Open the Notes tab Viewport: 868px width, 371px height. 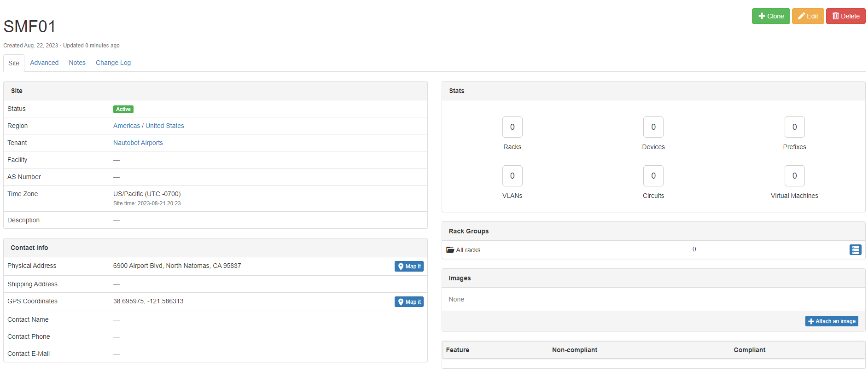coord(77,63)
